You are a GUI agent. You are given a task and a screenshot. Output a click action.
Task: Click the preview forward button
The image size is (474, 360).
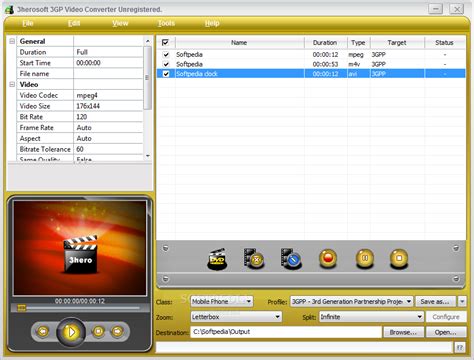coord(117,331)
